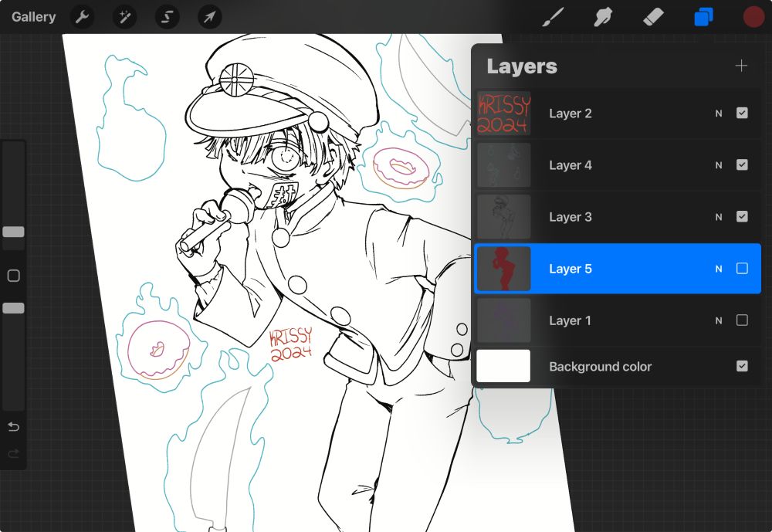Add a new layer with plus button

point(741,66)
